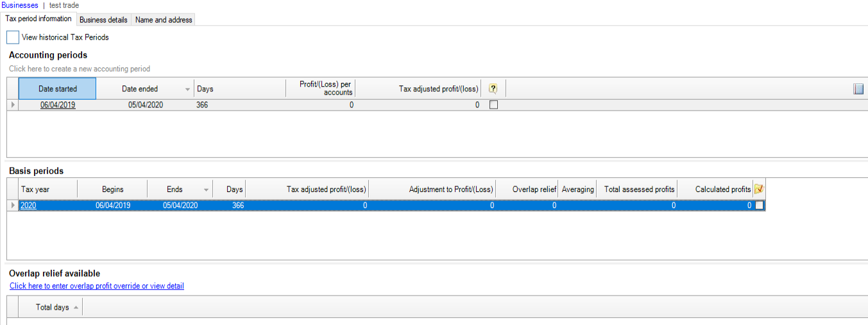Click here to enter overlap profit override
The image size is (868, 325).
97,286
